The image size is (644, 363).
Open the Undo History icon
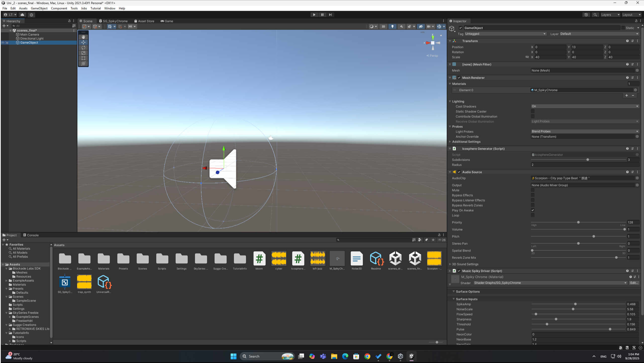click(586, 15)
